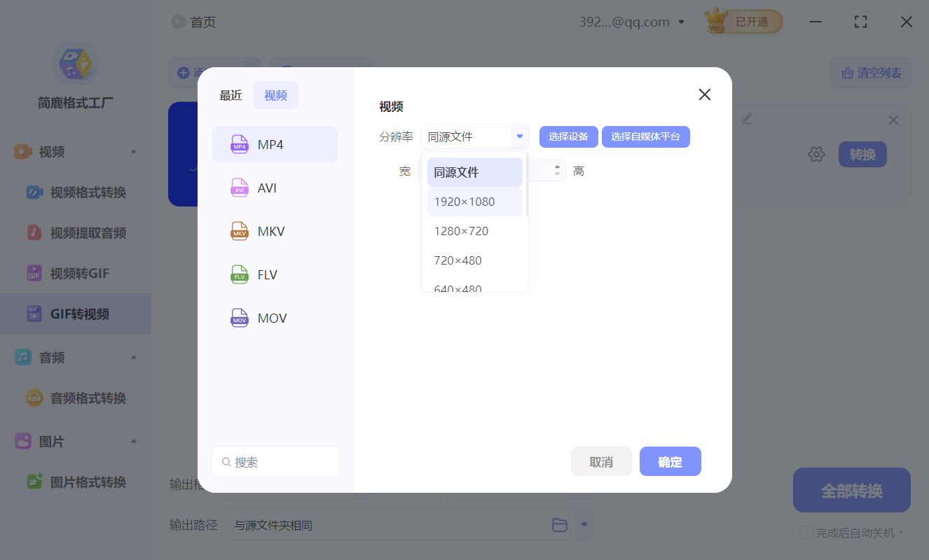The image size is (929, 560).
Task: Select 1280×720 from resolution list
Action: tap(461, 231)
